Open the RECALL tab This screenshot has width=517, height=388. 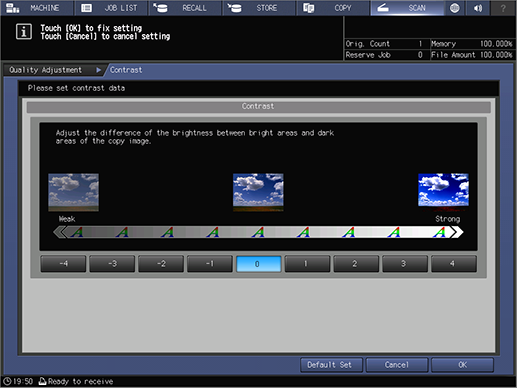(185, 8)
